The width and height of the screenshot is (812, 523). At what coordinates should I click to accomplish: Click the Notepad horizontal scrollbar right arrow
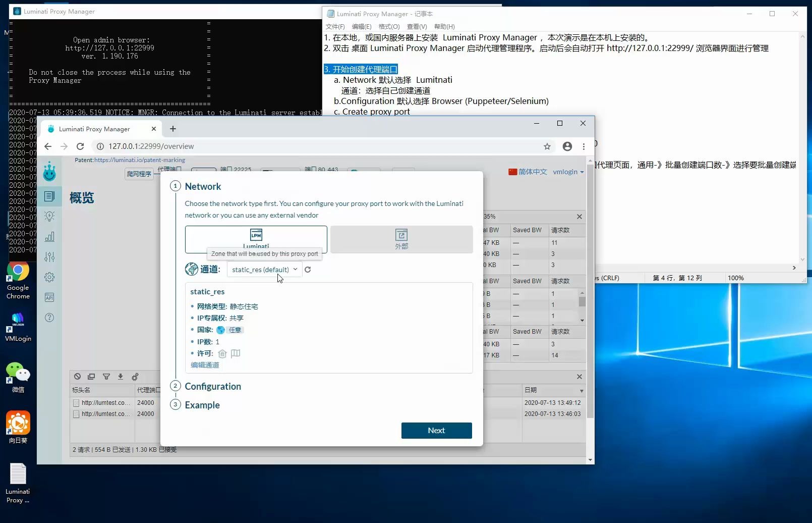coord(794,268)
